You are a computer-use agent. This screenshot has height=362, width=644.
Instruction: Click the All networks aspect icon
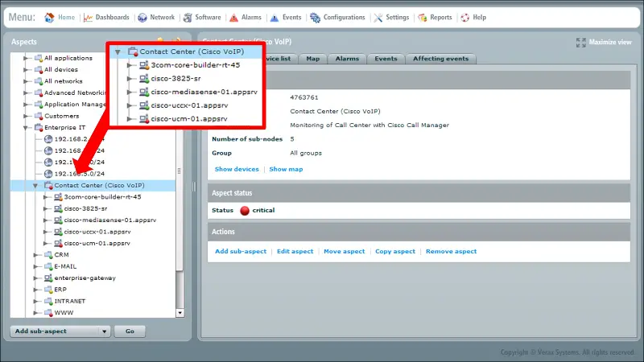tap(39, 81)
